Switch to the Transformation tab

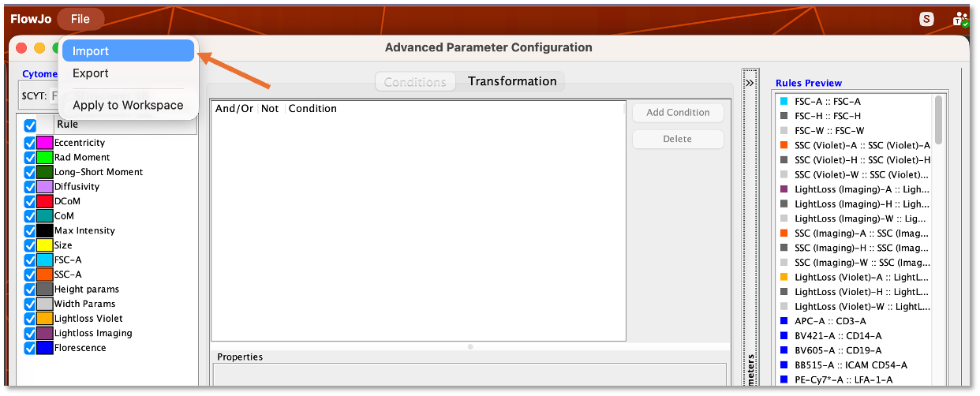pyautogui.click(x=512, y=81)
